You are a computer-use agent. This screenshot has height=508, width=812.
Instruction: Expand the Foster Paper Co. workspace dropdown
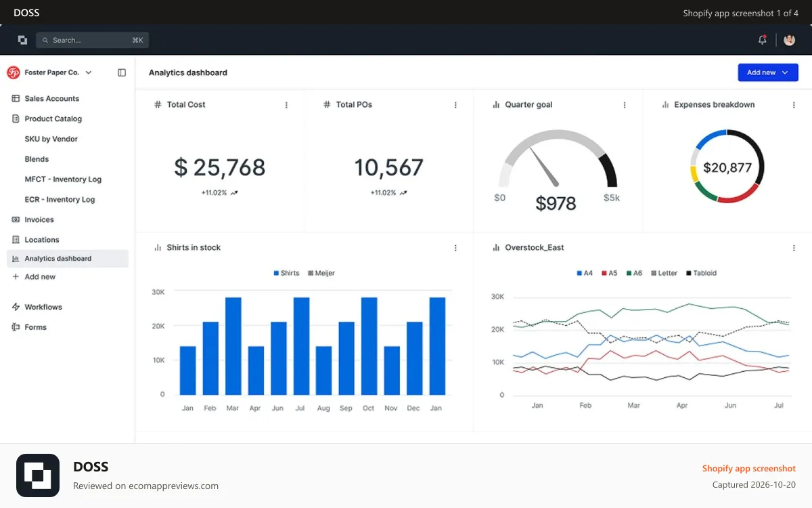click(89, 72)
